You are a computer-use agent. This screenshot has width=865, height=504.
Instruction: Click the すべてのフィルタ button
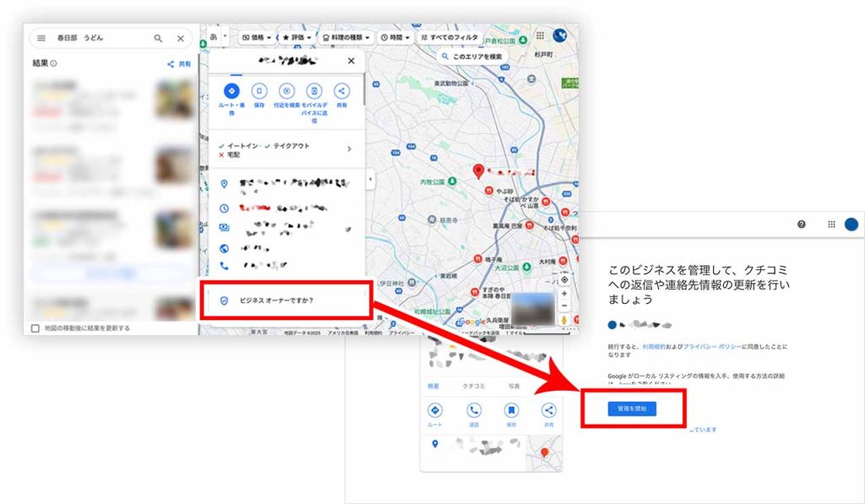[449, 37]
